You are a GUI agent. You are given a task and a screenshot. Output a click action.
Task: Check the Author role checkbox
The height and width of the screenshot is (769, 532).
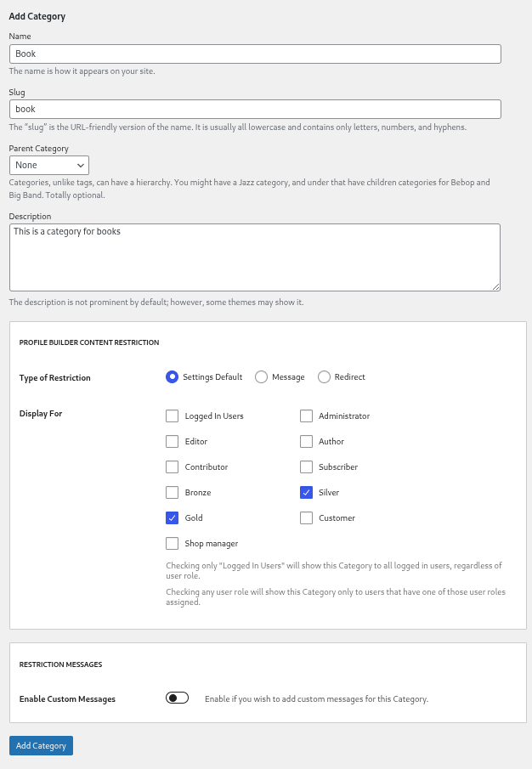306,441
